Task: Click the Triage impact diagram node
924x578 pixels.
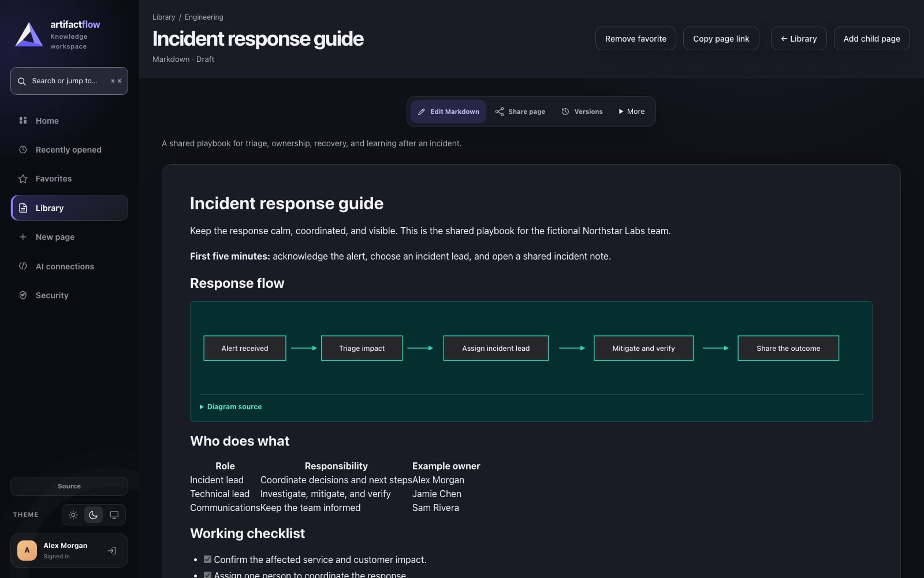Action: click(x=362, y=348)
